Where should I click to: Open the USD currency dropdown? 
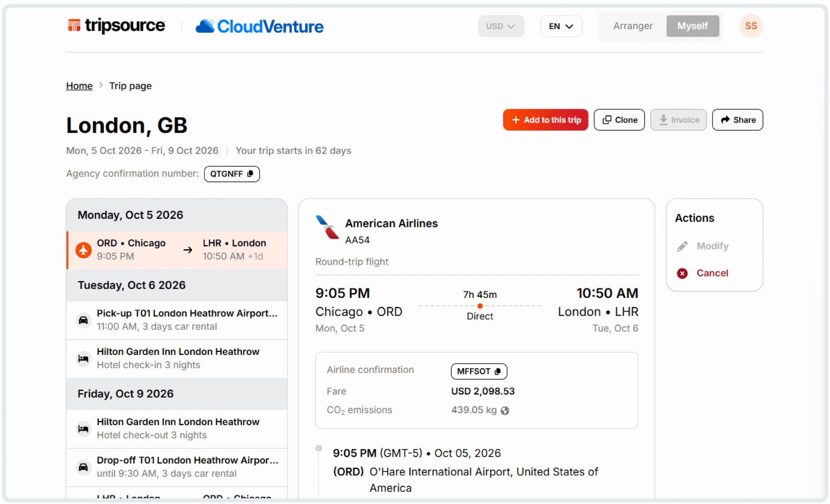tap(501, 26)
